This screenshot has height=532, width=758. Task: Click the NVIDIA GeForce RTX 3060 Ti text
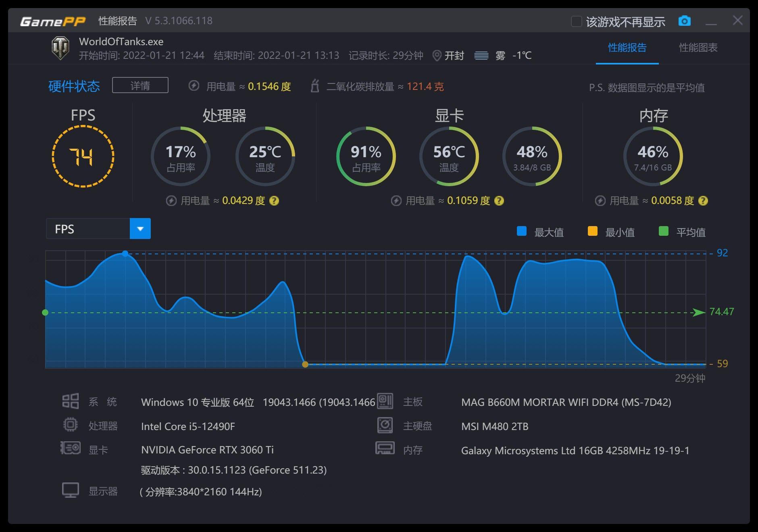(x=207, y=450)
